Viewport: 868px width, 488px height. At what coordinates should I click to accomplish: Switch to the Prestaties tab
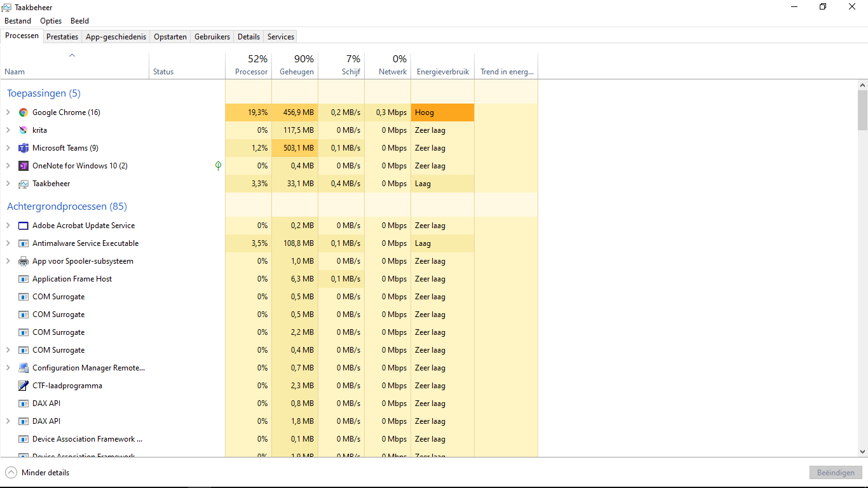point(62,37)
